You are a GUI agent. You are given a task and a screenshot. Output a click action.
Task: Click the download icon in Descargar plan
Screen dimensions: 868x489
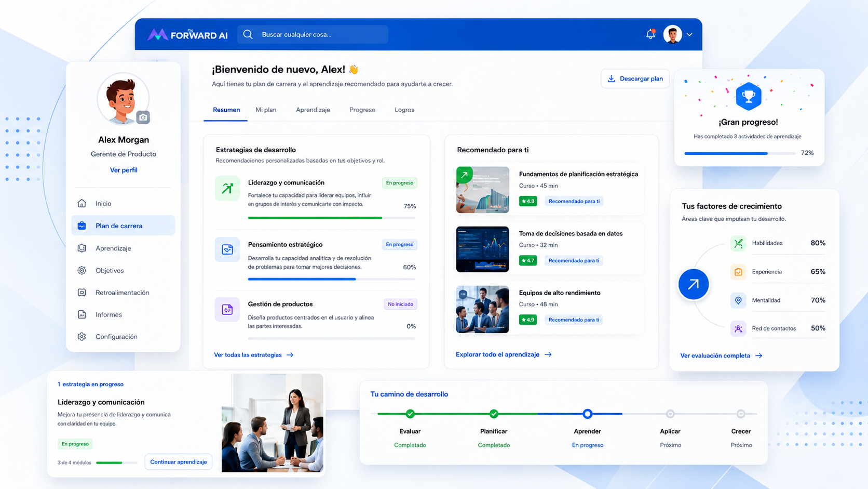click(x=612, y=78)
